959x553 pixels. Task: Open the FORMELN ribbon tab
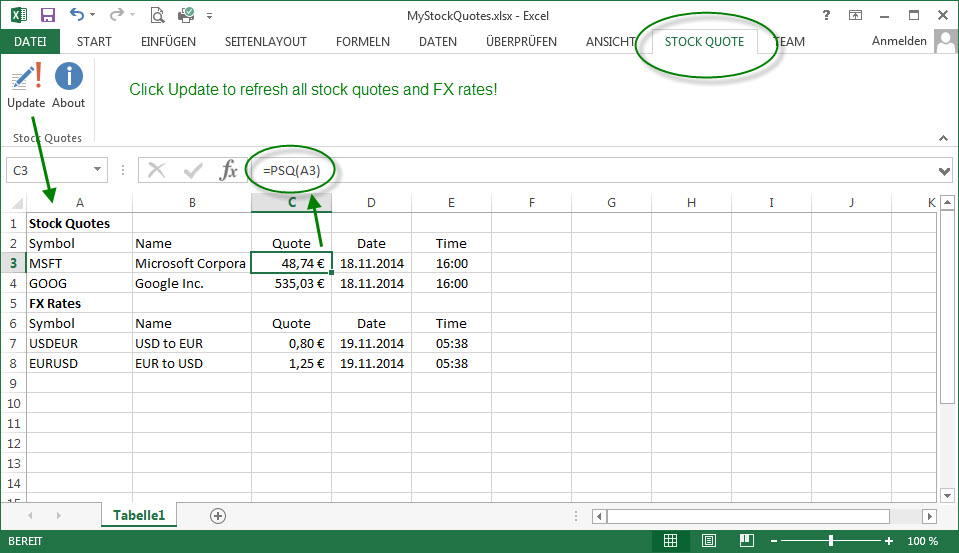(x=362, y=42)
